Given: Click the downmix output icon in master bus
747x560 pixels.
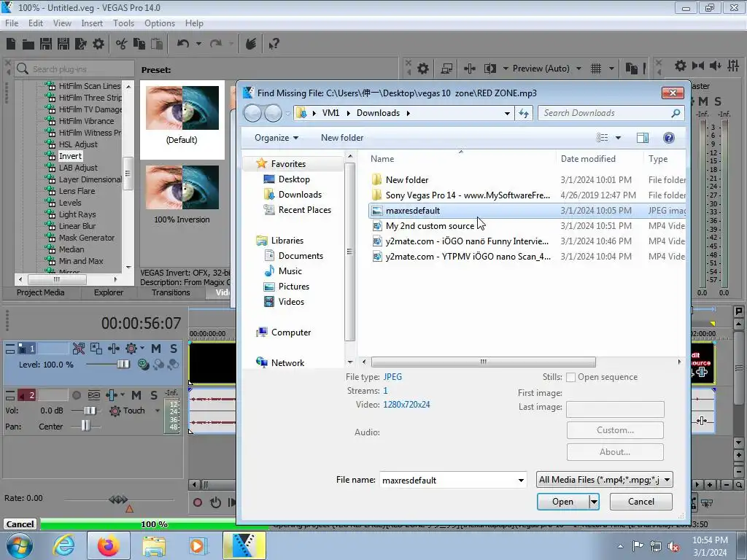Looking at the screenshot, I should coord(698,65).
